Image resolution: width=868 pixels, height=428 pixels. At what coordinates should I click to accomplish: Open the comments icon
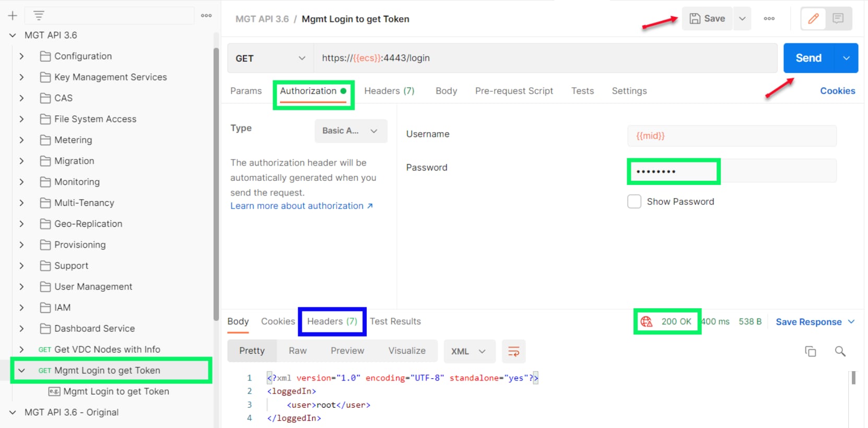point(838,19)
